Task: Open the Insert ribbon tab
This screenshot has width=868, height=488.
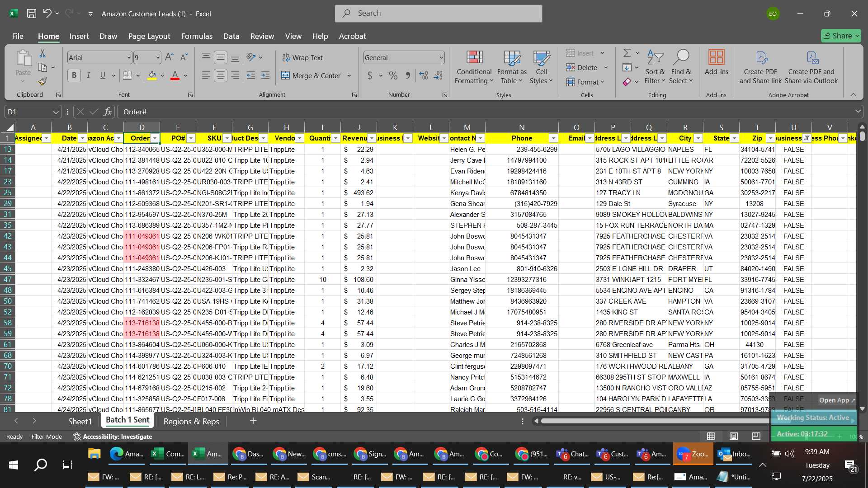Action: [x=79, y=36]
